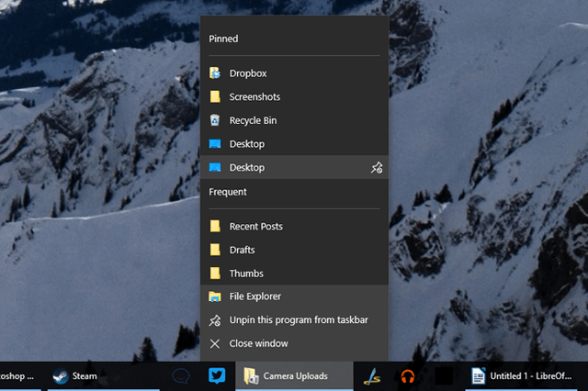Open the Drafts frequent folder
Viewport: 588px width, 391px height.
tap(294, 250)
